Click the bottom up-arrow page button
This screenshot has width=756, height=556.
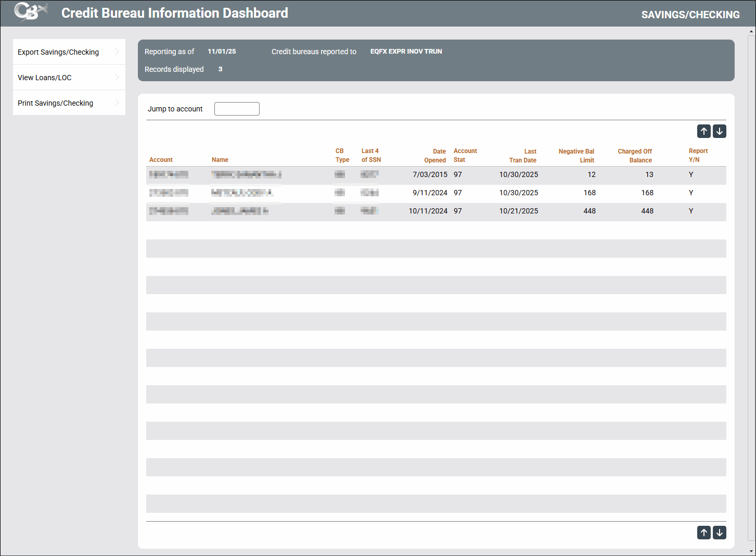(703, 533)
